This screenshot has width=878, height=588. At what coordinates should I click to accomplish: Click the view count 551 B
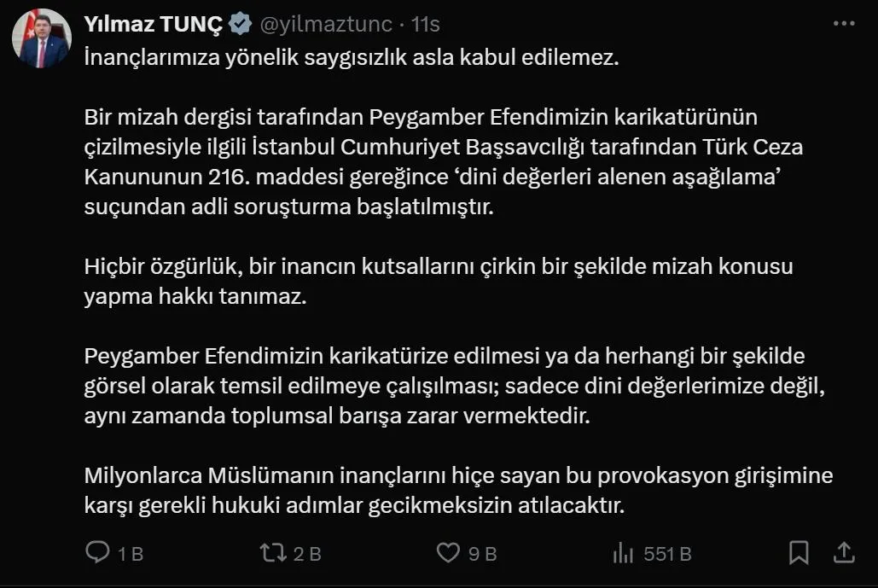point(666,554)
